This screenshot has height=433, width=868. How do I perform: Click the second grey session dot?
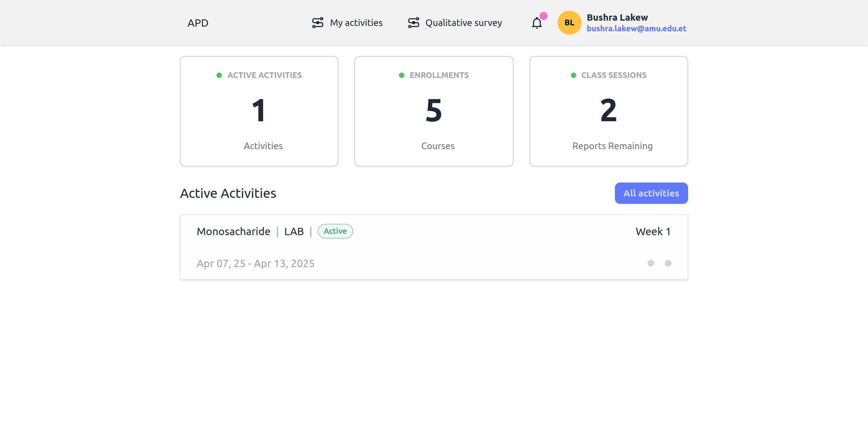(x=668, y=263)
